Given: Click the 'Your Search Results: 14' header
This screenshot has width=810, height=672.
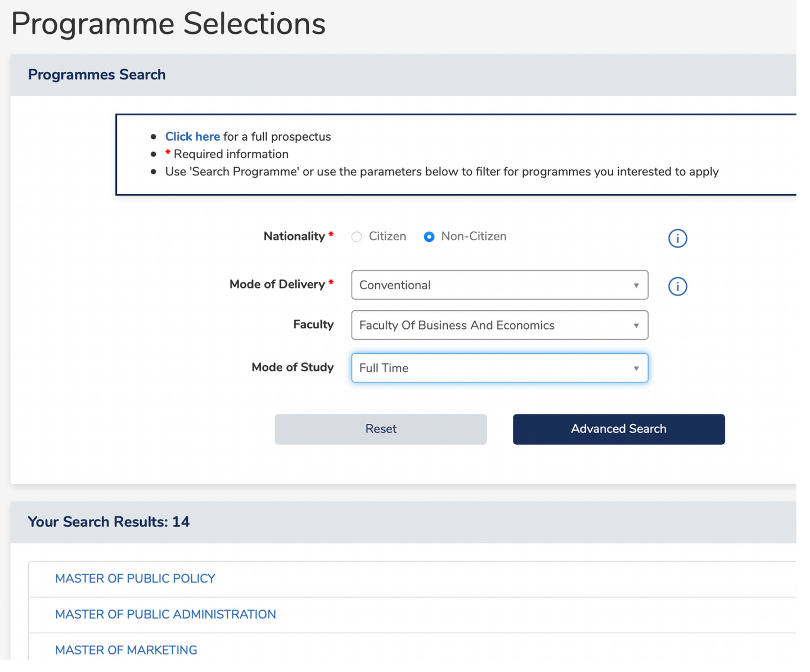Looking at the screenshot, I should click(109, 522).
